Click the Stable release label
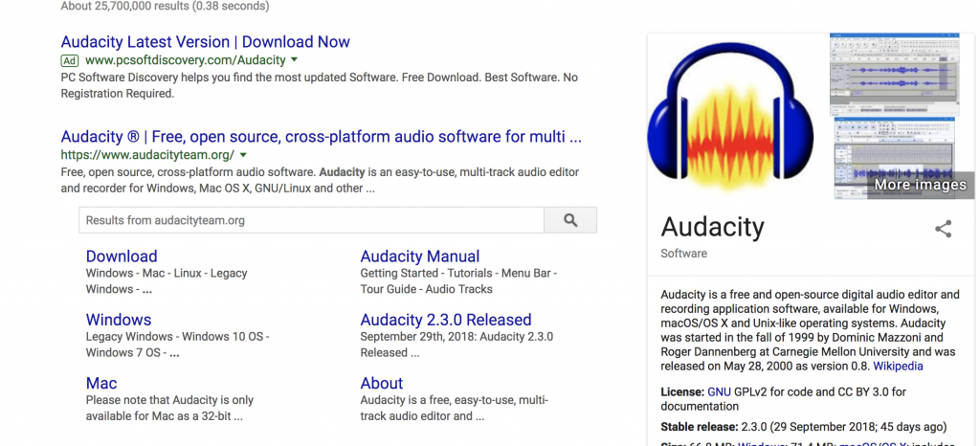Viewport: 980px width, 446px height. tap(700, 427)
